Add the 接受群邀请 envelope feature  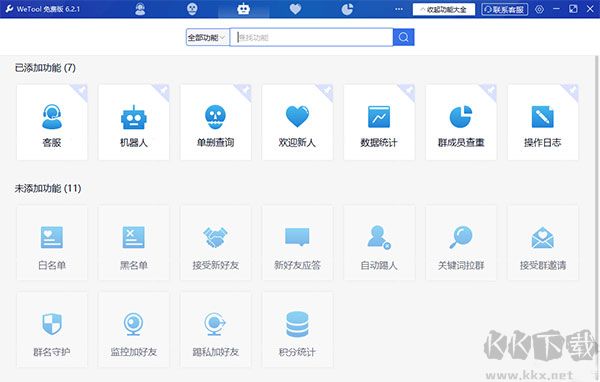tap(543, 243)
